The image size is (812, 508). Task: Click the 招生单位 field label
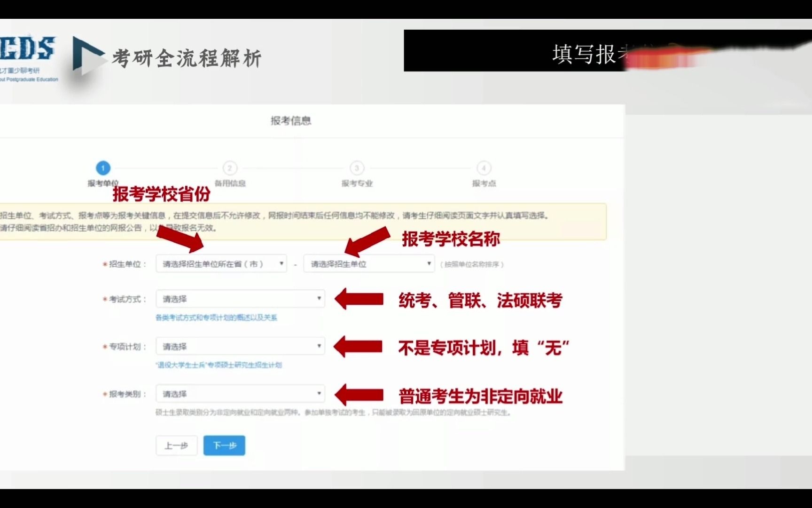pyautogui.click(x=125, y=264)
